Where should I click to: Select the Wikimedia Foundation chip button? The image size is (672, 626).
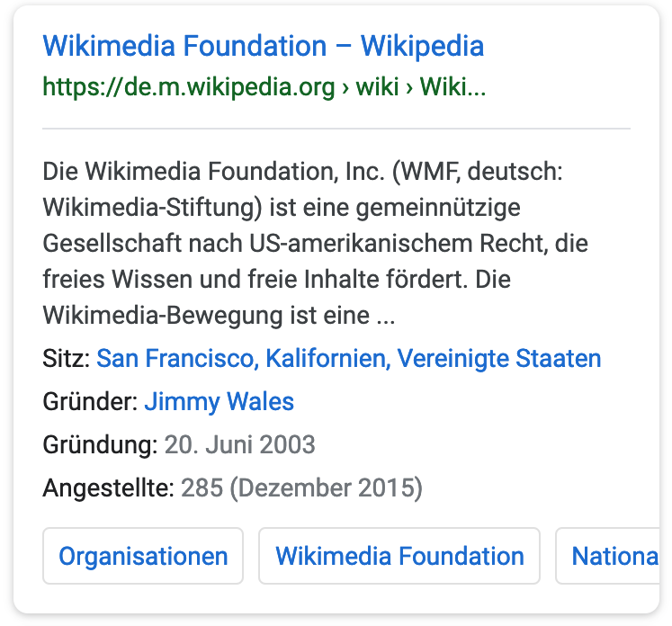pyautogui.click(x=399, y=556)
